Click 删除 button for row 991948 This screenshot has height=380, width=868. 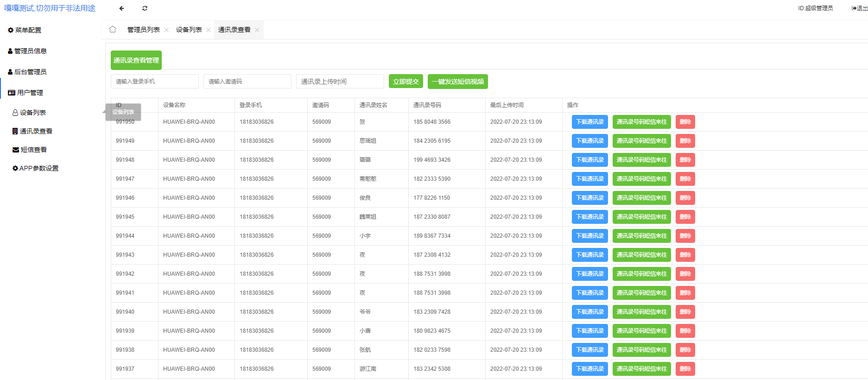click(685, 160)
